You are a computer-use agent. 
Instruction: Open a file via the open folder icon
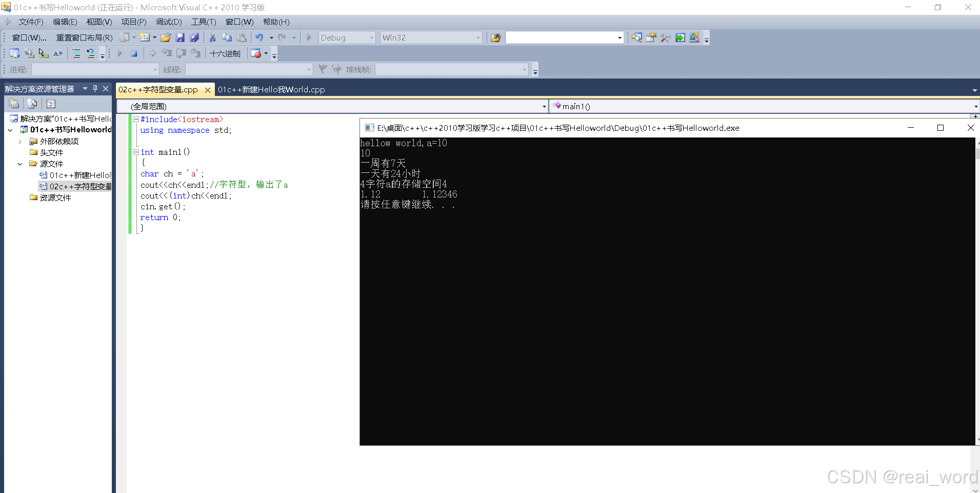tap(166, 37)
